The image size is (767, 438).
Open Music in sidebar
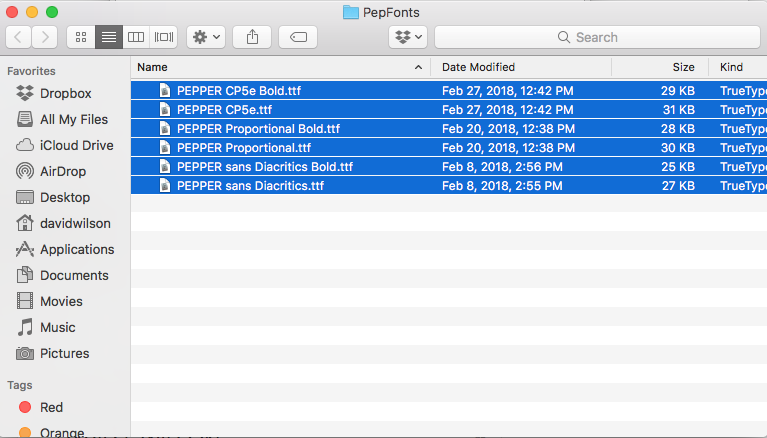click(65, 327)
